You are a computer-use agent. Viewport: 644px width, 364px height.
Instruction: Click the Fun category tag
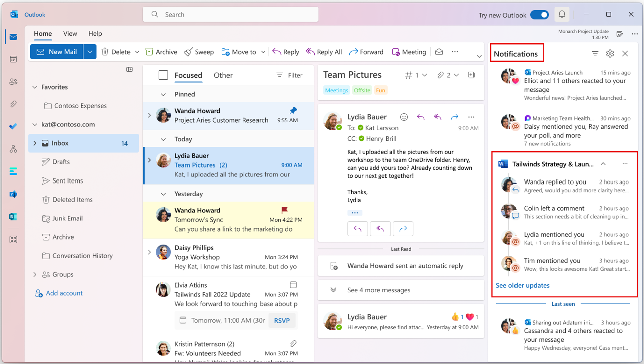tap(381, 90)
